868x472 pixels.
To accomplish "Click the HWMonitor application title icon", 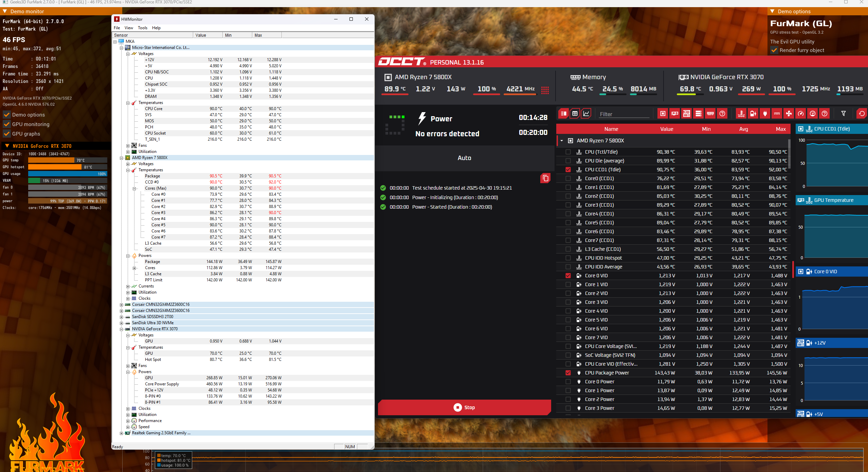I will 117,19.
